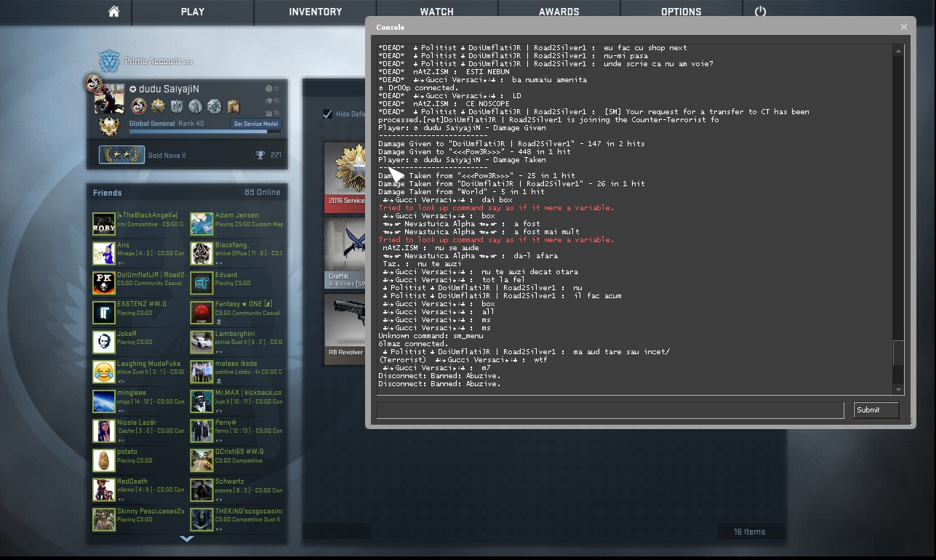Viewport: 936px width, 560px height.
Task: Click the Skinny Pesci friend name
Action: [x=151, y=511]
